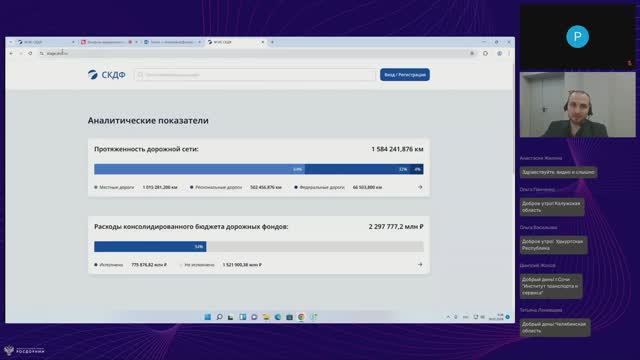The width and height of the screenshot is (640, 360).
Task: Open the last pinned taskbar app icon
Action: tap(313, 317)
